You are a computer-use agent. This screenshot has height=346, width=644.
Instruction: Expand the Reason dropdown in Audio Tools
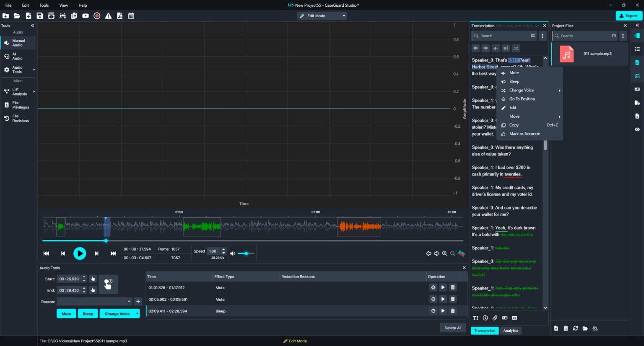point(129,302)
